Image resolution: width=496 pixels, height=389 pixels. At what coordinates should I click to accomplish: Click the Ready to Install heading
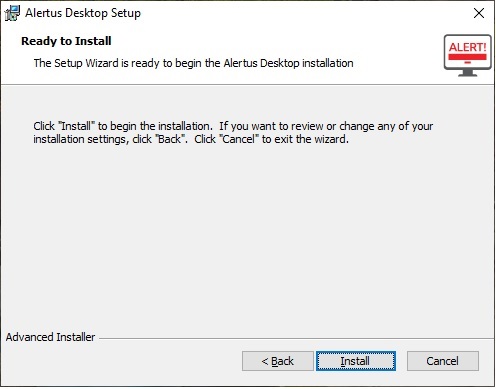coord(66,41)
